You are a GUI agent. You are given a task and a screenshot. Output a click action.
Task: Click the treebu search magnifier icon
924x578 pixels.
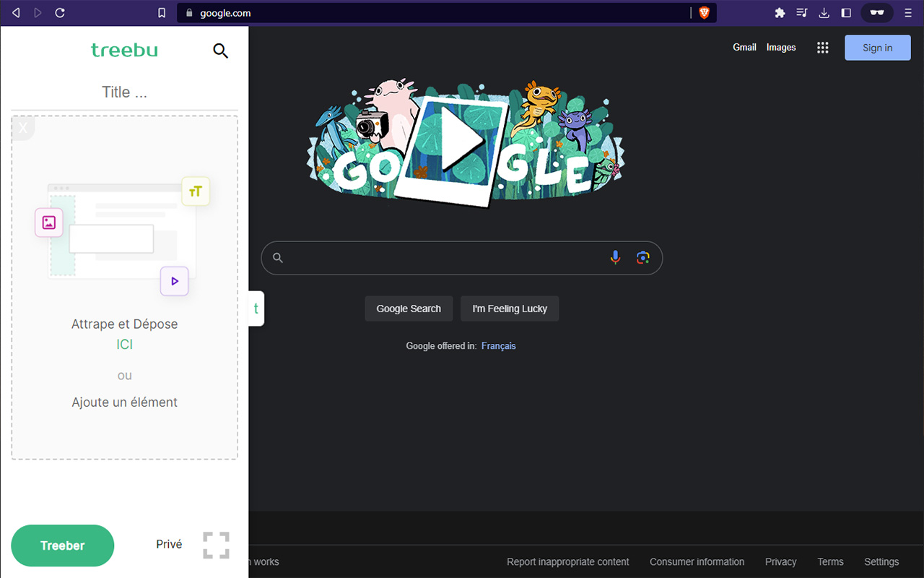pyautogui.click(x=221, y=51)
